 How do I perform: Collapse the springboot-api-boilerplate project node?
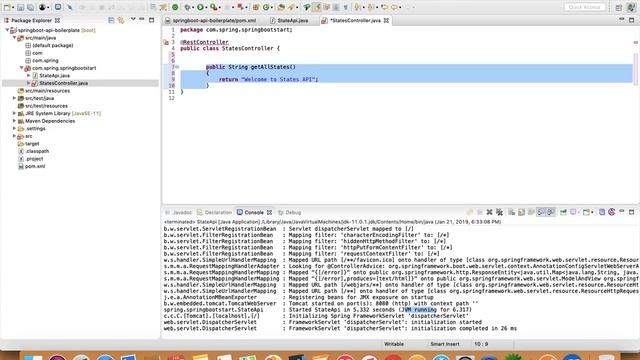tap(7, 30)
